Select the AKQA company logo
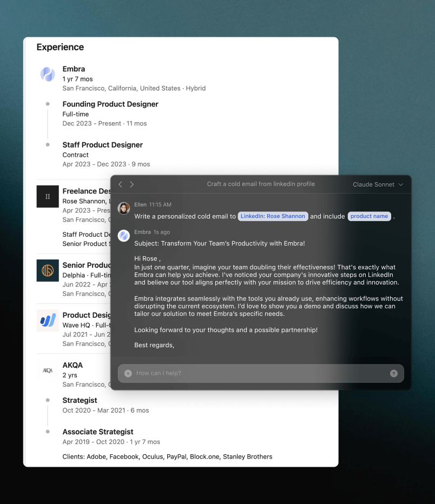Image resolution: width=435 pixels, height=504 pixels. (48, 370)
